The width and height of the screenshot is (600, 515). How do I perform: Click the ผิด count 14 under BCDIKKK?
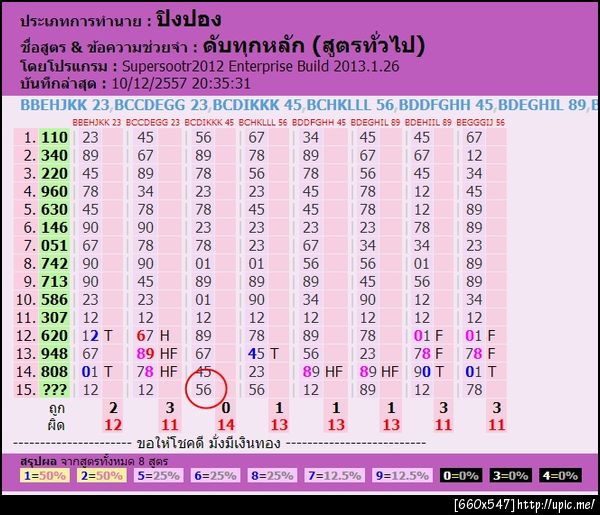226,425
